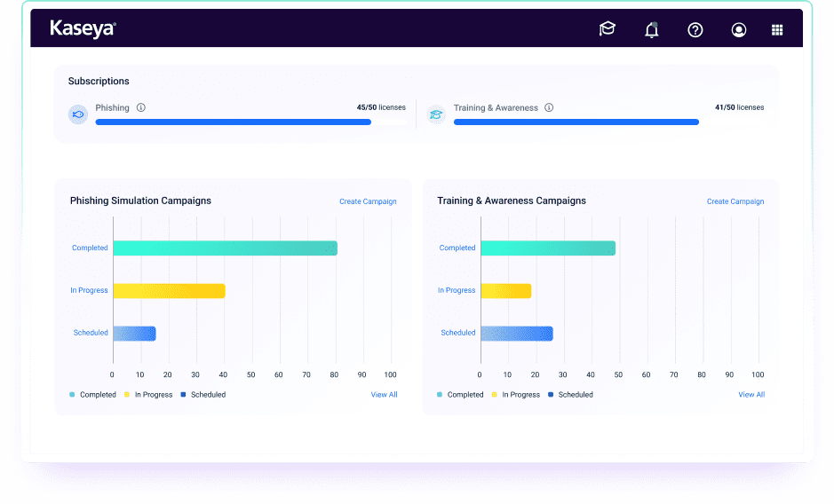Open the help question mark icon
The width and height of the screenshot is (834, 504).
695,30
